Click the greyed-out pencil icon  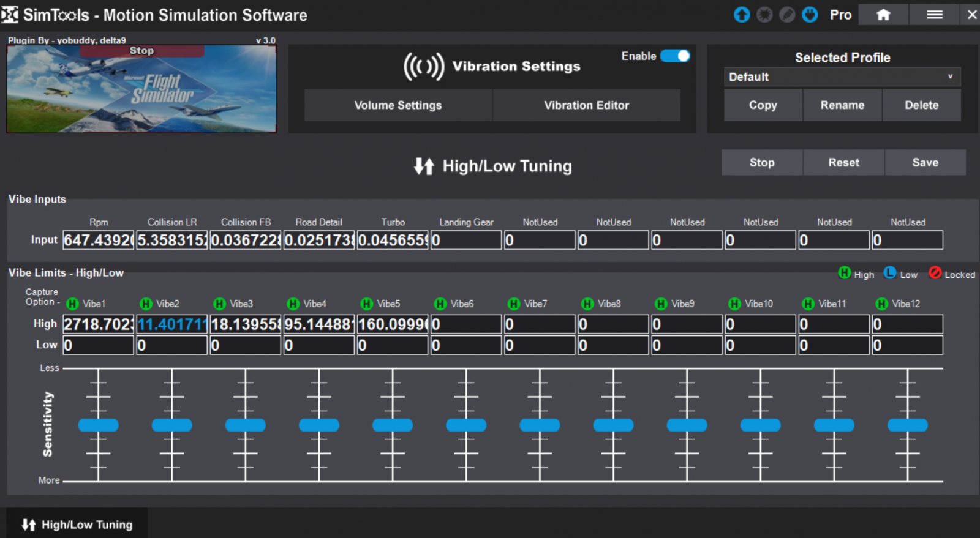pos(787,15)
